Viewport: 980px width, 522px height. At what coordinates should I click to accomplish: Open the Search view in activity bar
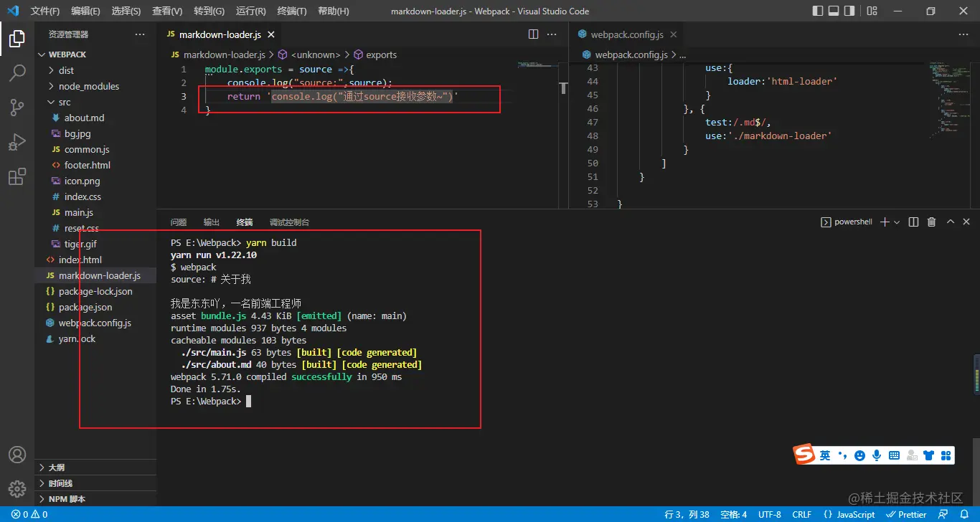tap(17, 73)
